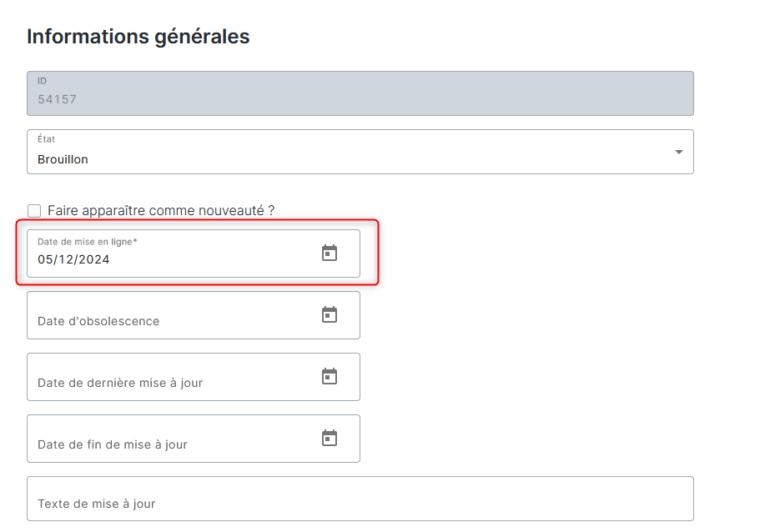Click the ID number 54157
The height and width of the screenshot is (532, 770).
(x=57, y=99)
